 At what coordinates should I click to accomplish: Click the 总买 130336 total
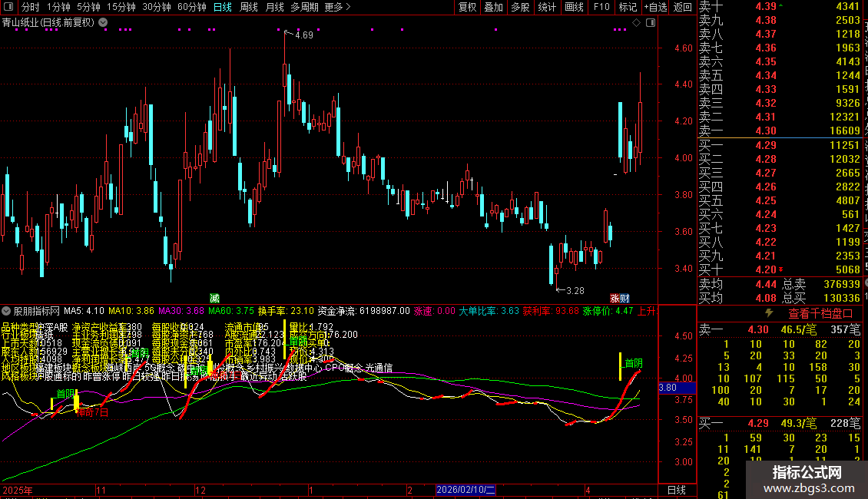click(x=821, y=298)
